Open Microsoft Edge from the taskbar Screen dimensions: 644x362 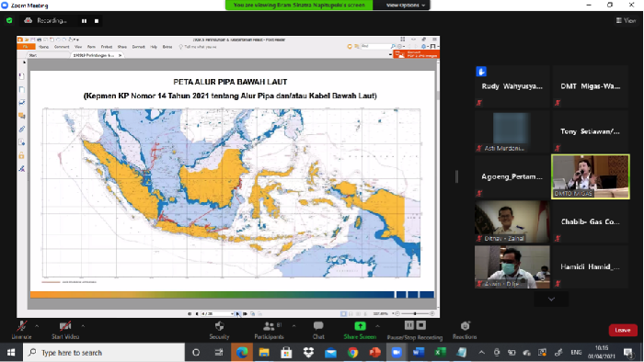[x=242, y=353]
